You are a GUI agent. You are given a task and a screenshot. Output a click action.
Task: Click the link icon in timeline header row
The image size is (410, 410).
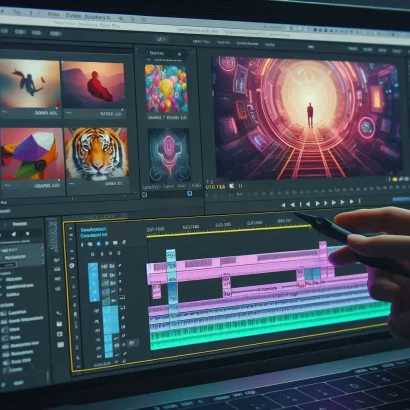coord(124,242)
